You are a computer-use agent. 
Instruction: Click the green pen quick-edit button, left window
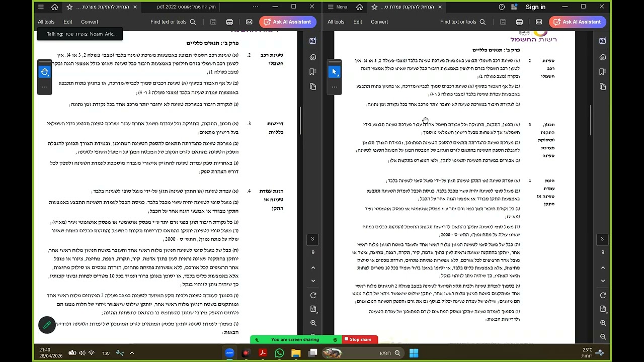click(x=47, y=325)
